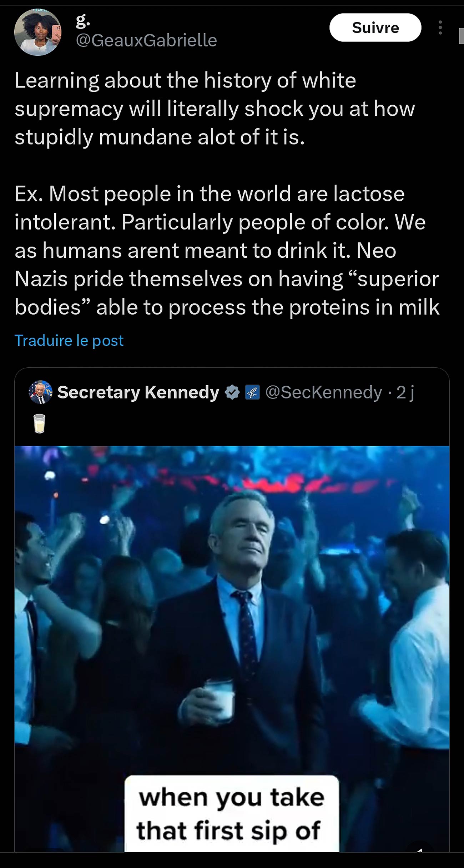This screenshot has height=868, width=464.
Task: Open the @SecKennedy handle
Action: tap(324, 392)
